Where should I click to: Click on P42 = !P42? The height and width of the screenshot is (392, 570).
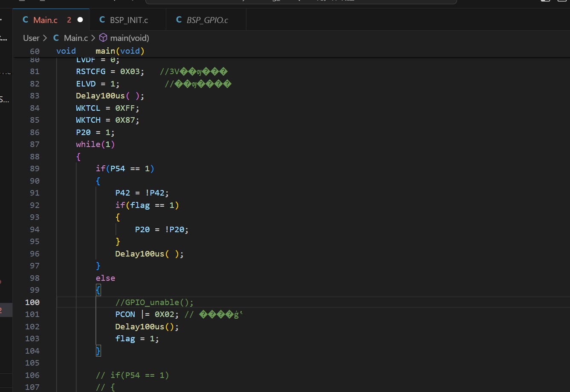(142, 193)
